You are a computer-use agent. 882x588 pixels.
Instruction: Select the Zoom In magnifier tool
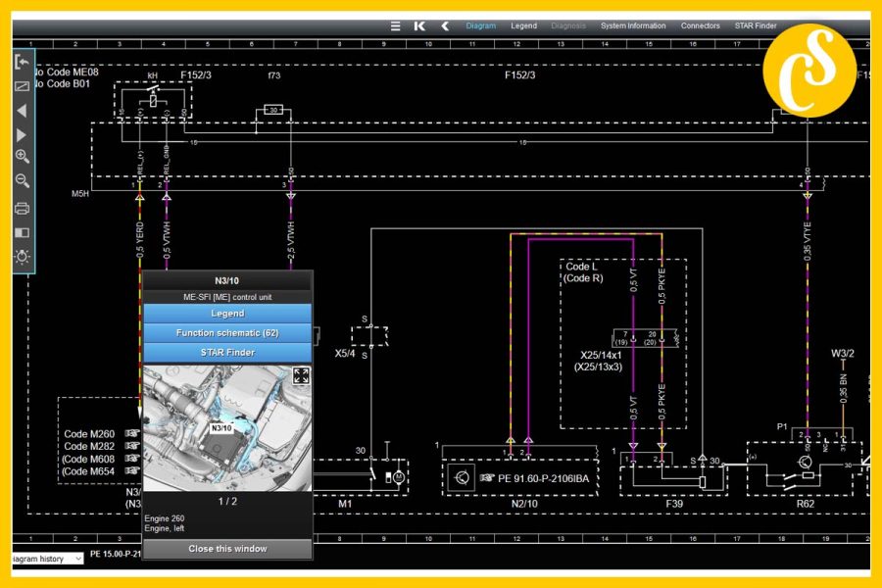pyautogui.click(x=23, y=155)
